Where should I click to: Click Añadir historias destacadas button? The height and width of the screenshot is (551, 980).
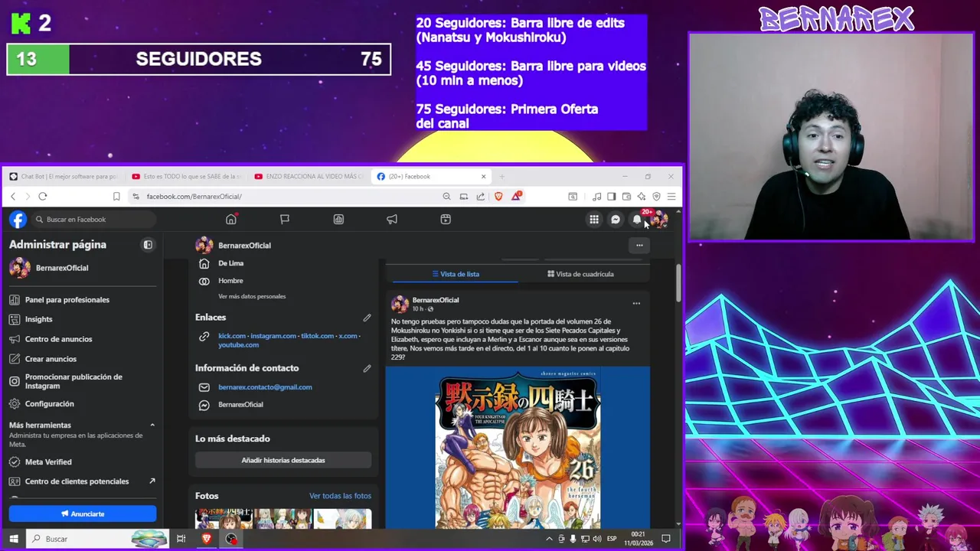tap(283, 461)
